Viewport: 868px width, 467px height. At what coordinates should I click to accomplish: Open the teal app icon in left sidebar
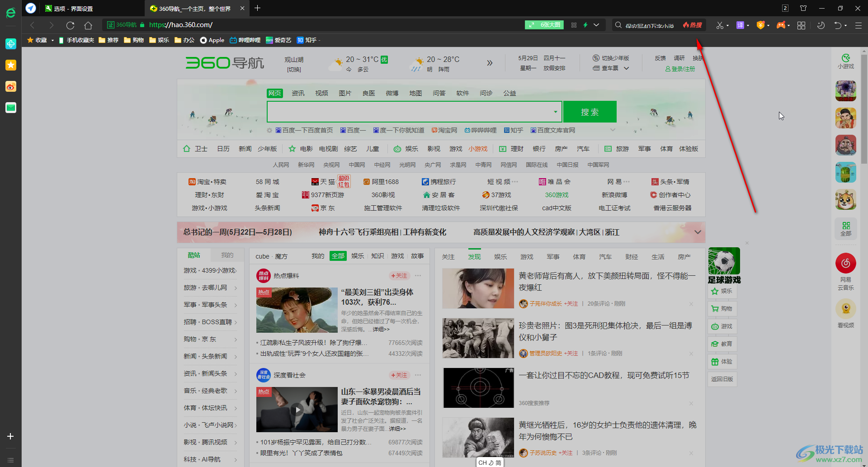[x=11, y=44]
